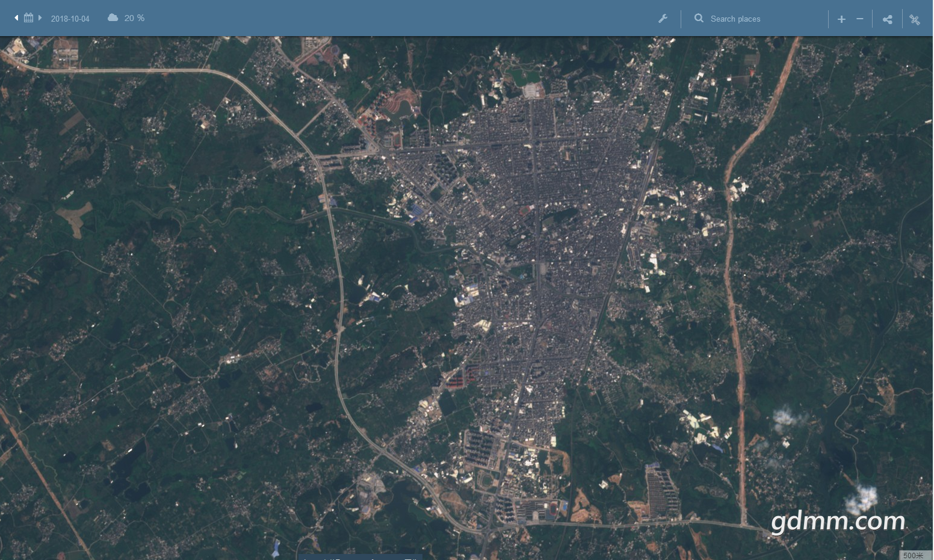Click the 2018-10-04 date label

[x=70, y=19]
